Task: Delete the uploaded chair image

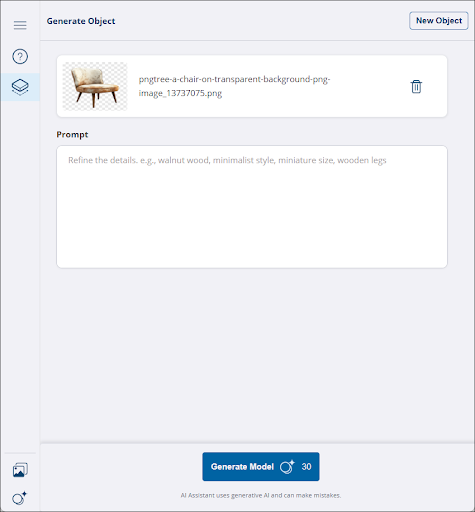Action: click(x=416, y=86)
